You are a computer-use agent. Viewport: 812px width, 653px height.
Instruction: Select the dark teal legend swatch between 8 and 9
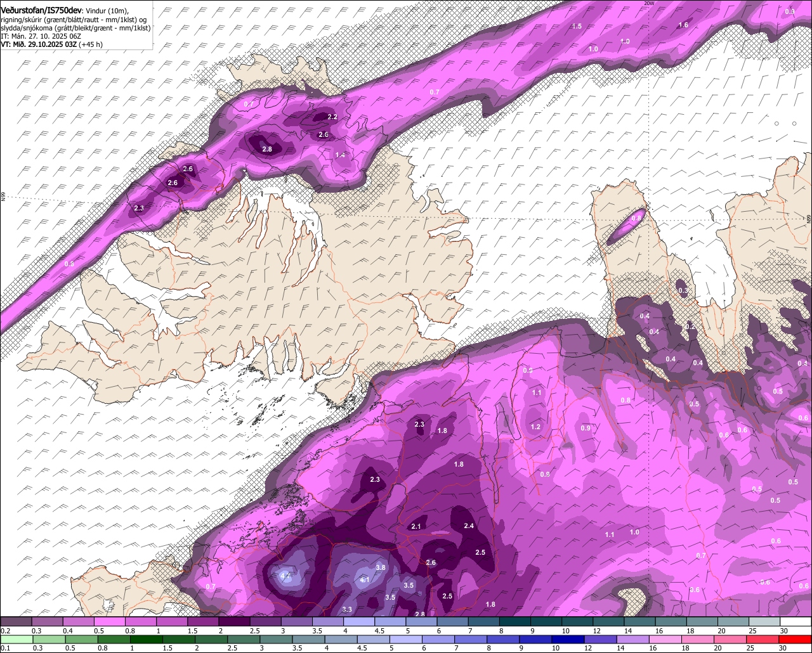click(516, 621)
